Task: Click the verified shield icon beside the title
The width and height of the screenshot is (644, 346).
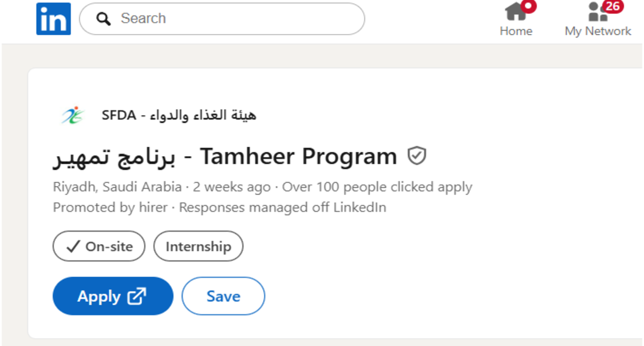Action: (x=417, y=156)
